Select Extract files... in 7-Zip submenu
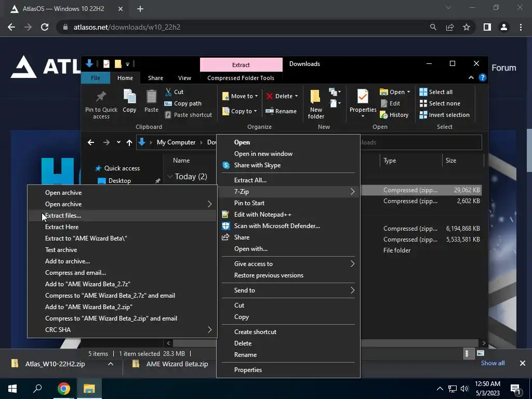The width and height of the screenshot is (532, 399). [122, 216]
